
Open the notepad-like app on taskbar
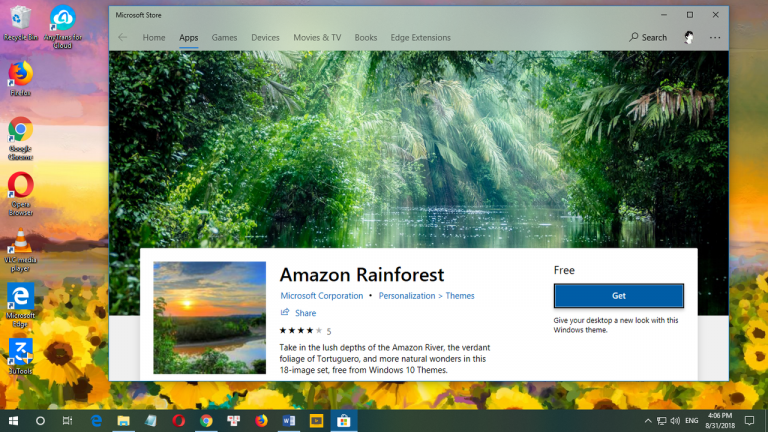coord(151,421)
